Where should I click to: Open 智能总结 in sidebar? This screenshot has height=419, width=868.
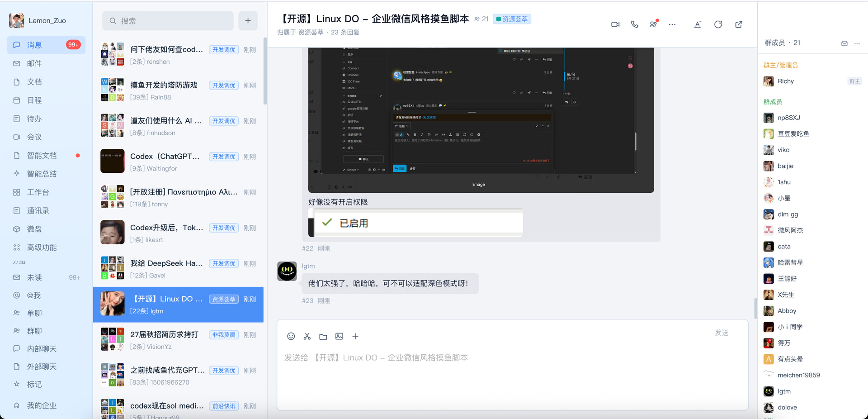pos(46,174)
